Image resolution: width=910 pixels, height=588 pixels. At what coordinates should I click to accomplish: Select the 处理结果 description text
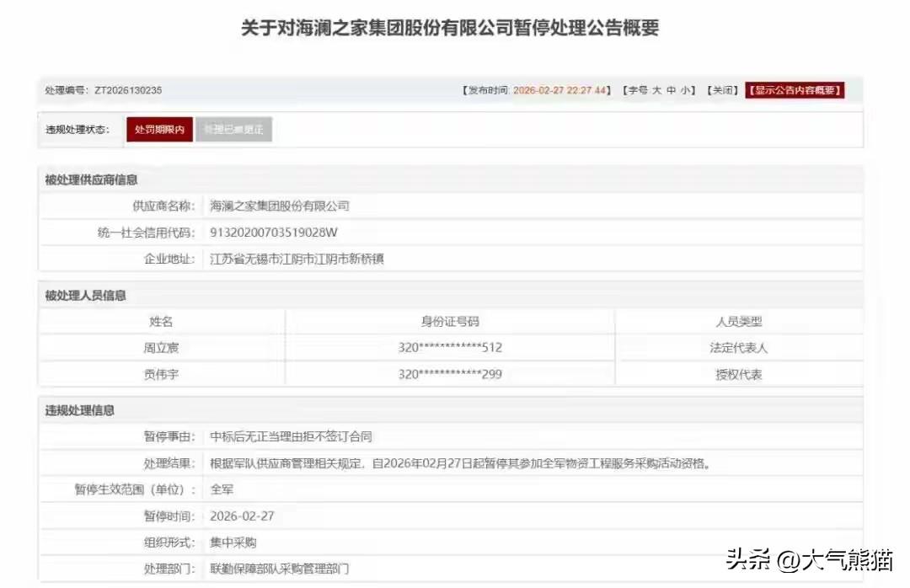pyautogui.click(x=461, y=463)
